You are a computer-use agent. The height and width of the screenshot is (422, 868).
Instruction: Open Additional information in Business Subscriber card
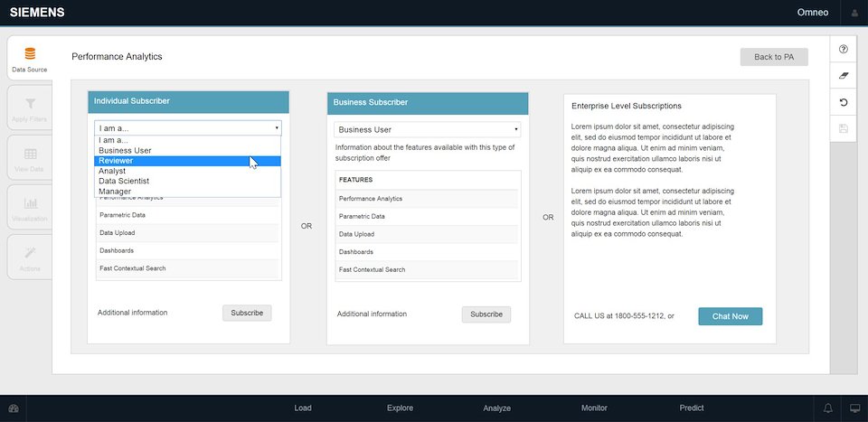pos(372,314)
